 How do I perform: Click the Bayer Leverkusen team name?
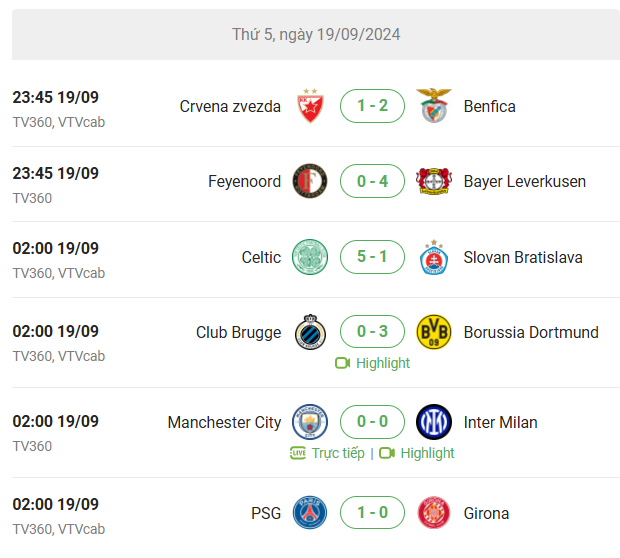click(x=525, y=182)
